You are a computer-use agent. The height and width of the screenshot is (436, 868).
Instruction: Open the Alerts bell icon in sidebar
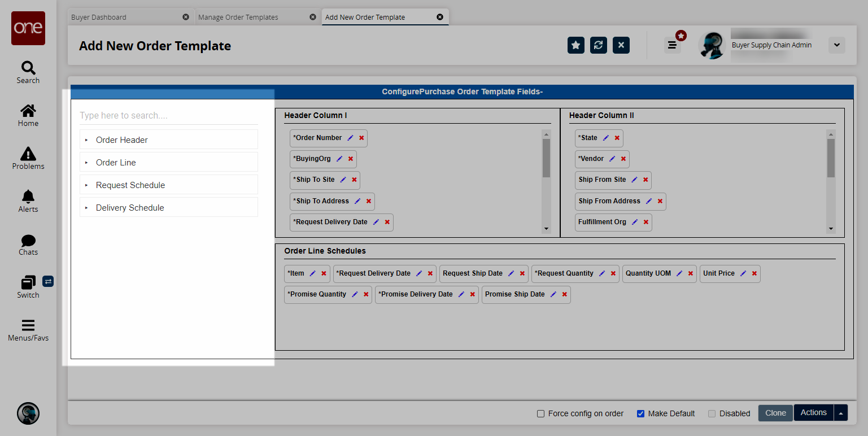(28, 197)
